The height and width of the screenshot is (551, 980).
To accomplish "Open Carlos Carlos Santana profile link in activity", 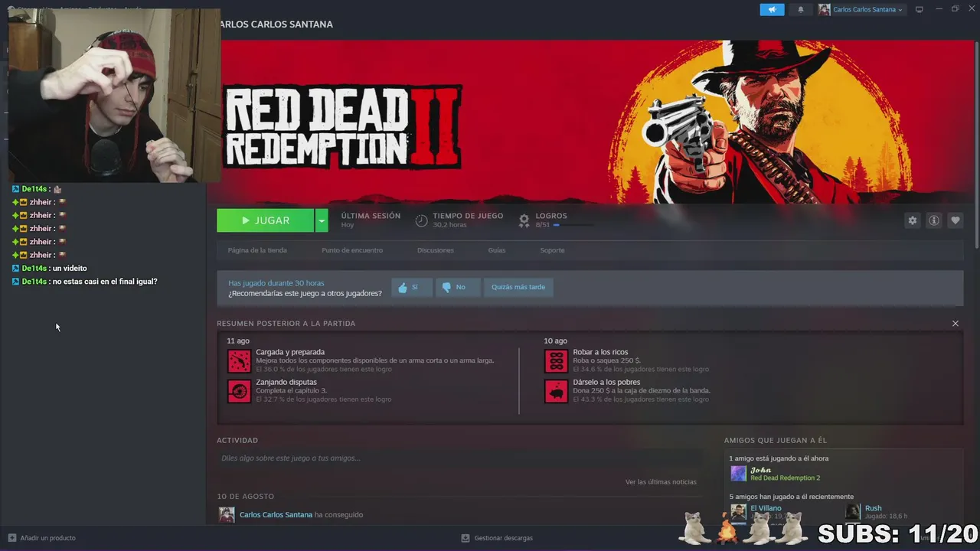I will [x=276, y=515].
